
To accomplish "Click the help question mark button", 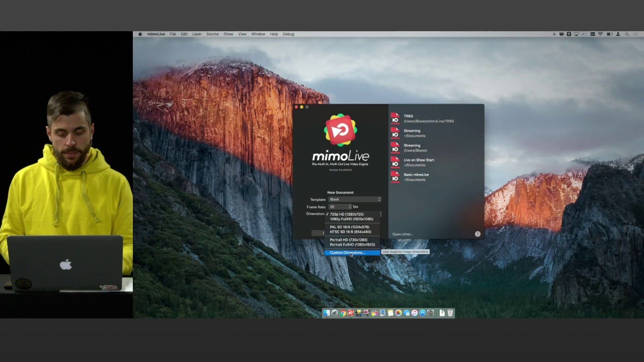I will [x=477, y=234].
